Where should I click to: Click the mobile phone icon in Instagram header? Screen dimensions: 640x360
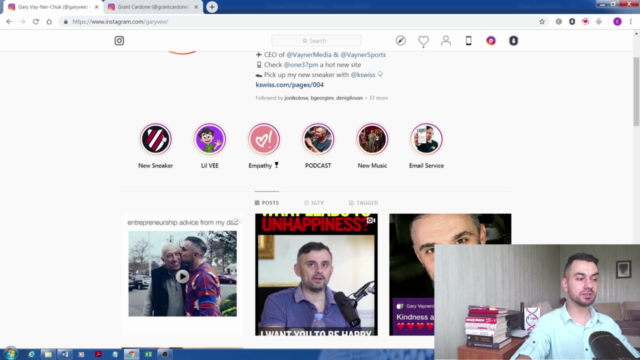point(469,41)
